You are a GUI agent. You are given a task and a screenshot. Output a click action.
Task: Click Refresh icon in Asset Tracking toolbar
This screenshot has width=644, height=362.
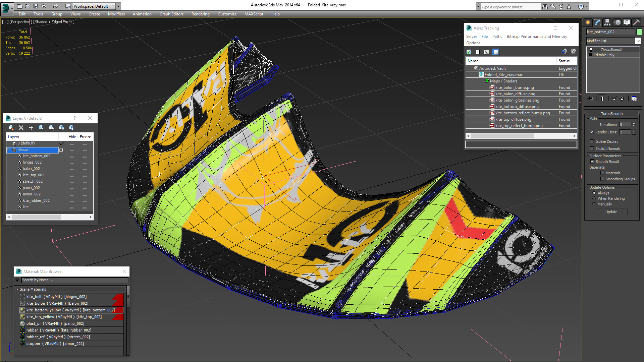tap(469, 52)
